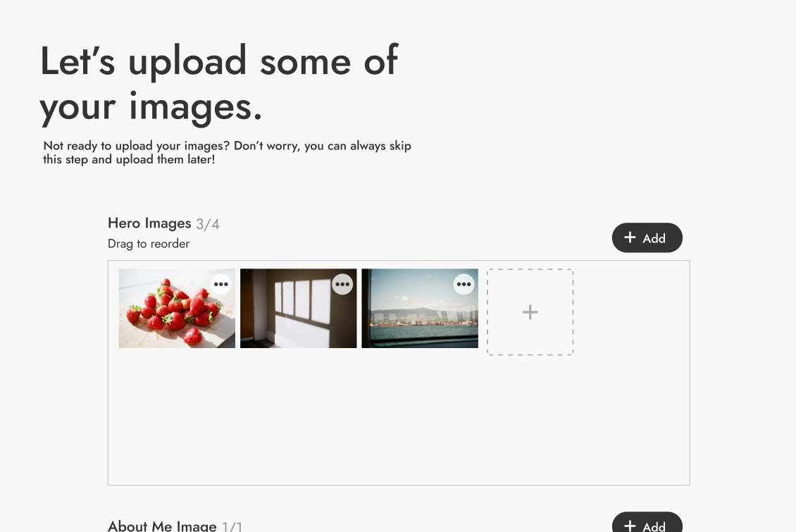This screenshot has width=796, height=532.
Task: Add an About Me image
Action: click(x=647, y=523)
